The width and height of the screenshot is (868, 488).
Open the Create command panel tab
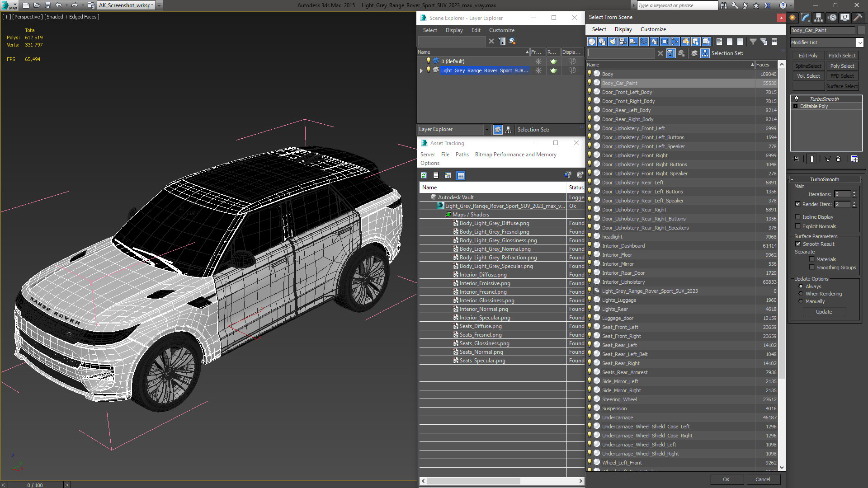coord(793,18)
